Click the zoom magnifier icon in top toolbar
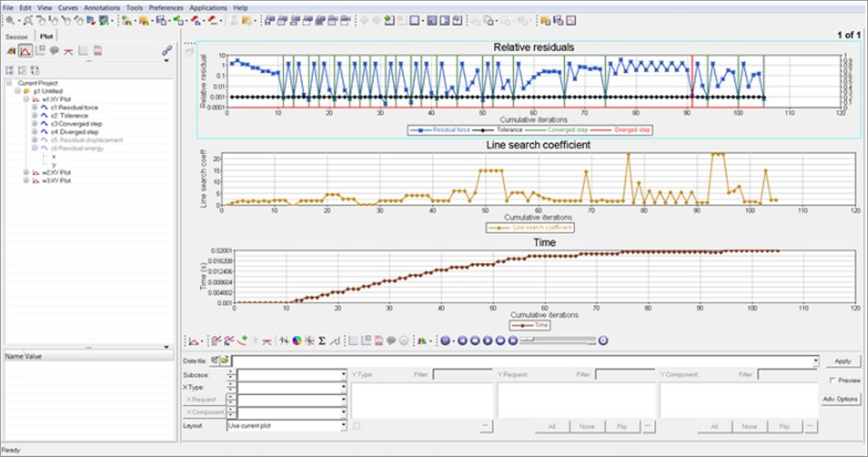The width and height of the screenshot is (868, 457). 9,20
